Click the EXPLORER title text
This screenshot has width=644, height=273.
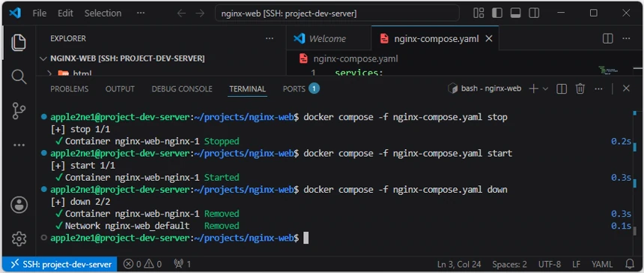click(x=68, y=39)
